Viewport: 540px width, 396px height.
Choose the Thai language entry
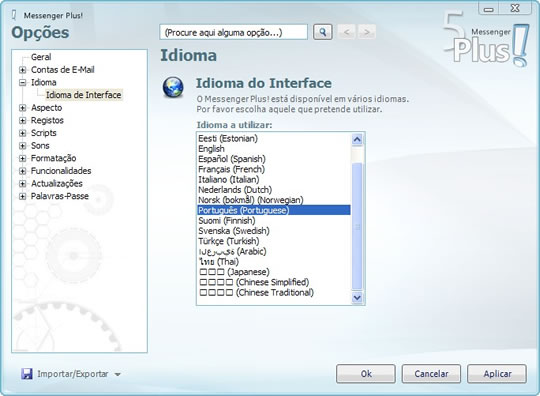click(x=274, y=262)
